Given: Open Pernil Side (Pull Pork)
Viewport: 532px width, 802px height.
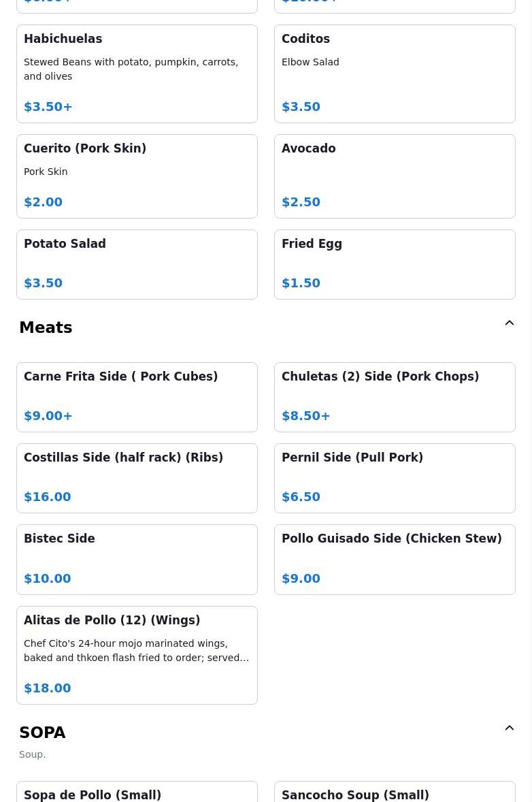Looking at the screenshot, I should pyautogui.click(x=395, y=478).
